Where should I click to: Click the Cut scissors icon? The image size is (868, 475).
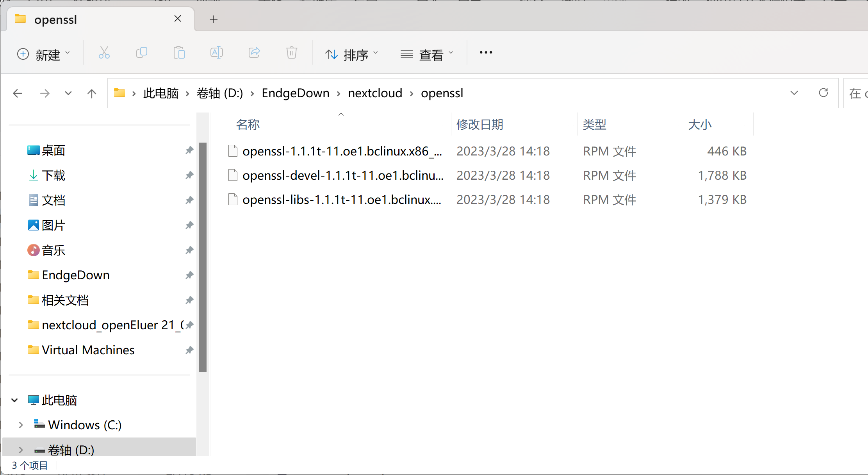(104, 53)
